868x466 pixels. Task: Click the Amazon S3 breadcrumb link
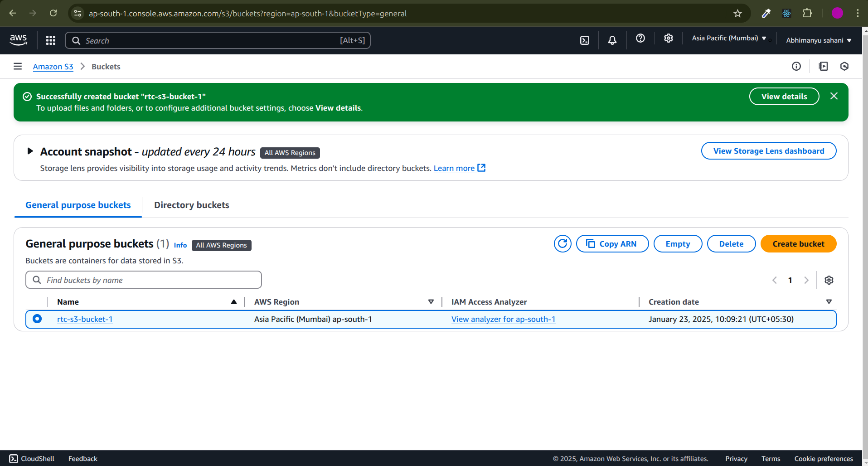pos(53,67)
